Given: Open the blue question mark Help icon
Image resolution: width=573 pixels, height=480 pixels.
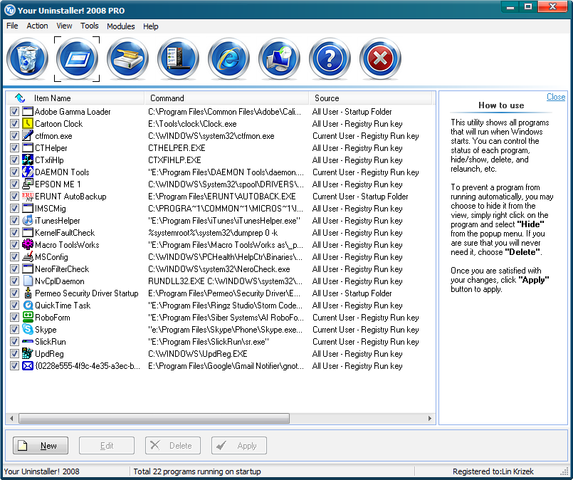Looking at the screenshot, I should click(x=330, y=59).
